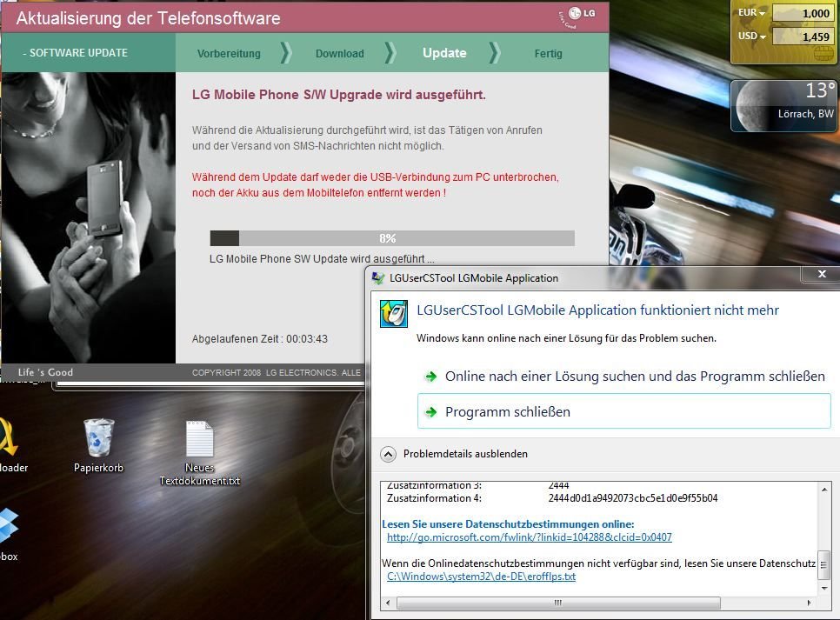Click the LGUserCSTool title bar icon
Image resolution: width=840 pixels, height=620 pixels.
(x=378, y=278)
